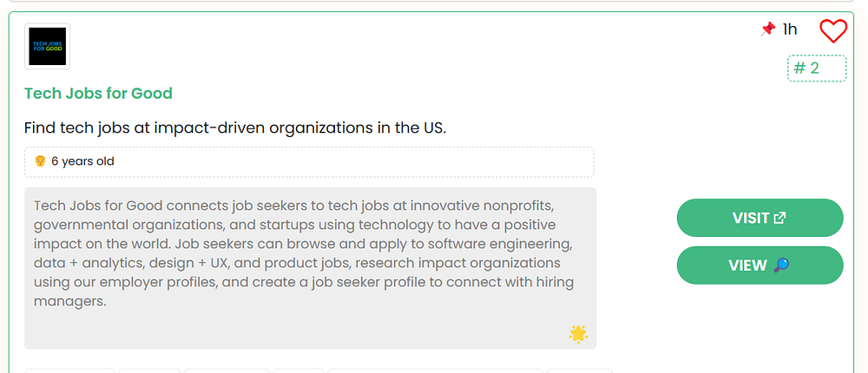This screenshot has height=373, width=868.
Task: Click the elderly face emoji icon
Action: click(x=40, y=161)
